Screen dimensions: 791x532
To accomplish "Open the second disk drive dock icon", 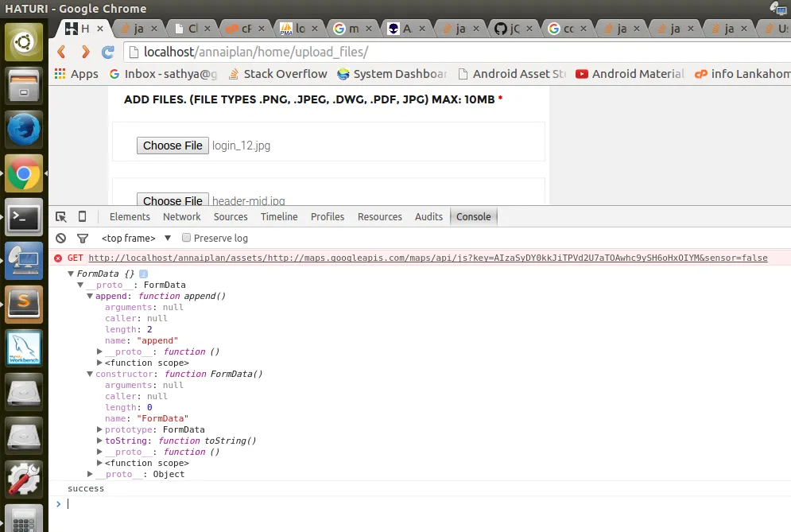I will 24,436.
